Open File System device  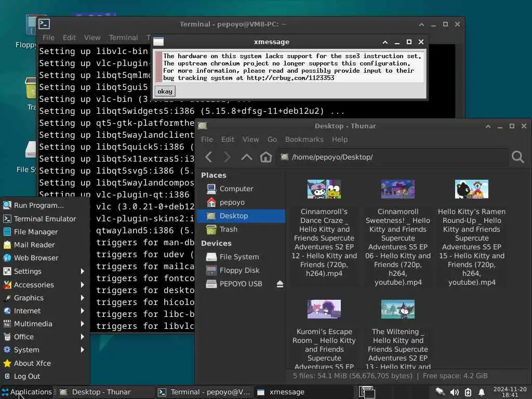click(x=239, y=257)
